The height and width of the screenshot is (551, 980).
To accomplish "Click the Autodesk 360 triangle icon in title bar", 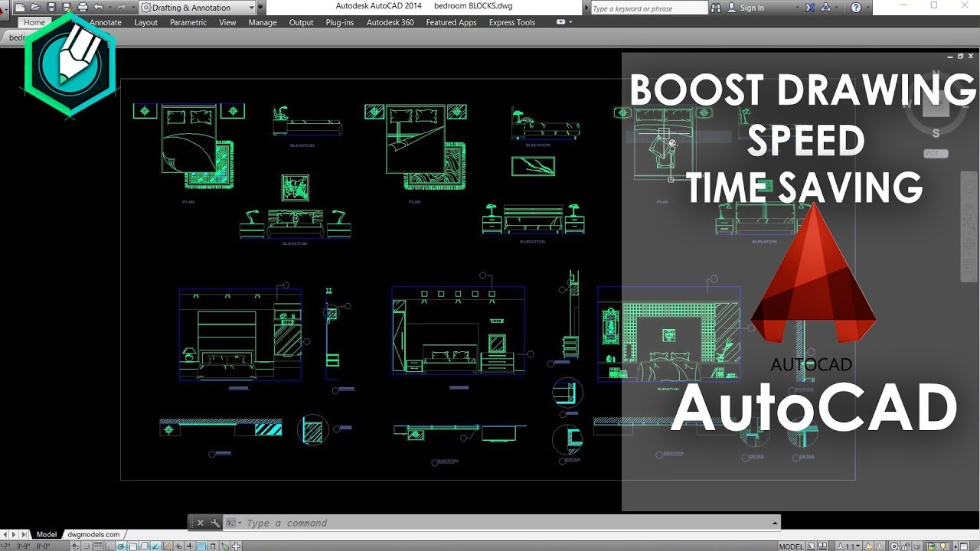I will tap(827, 8).
